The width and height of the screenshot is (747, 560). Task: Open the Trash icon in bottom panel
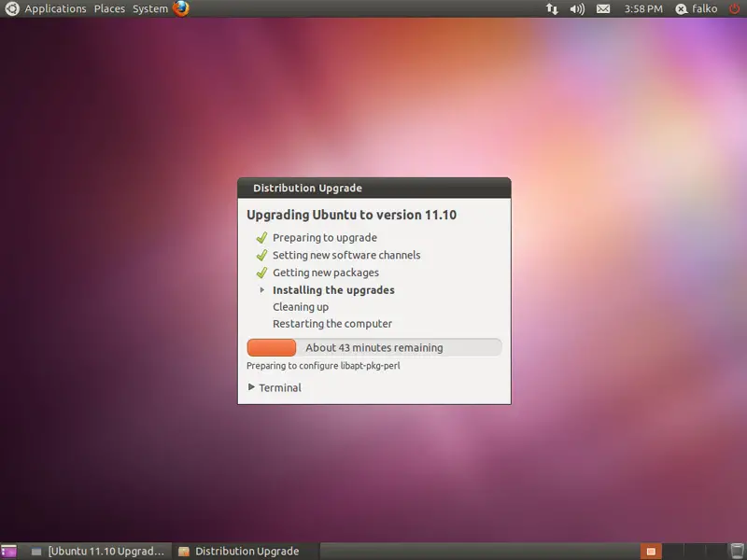point(737,552)
